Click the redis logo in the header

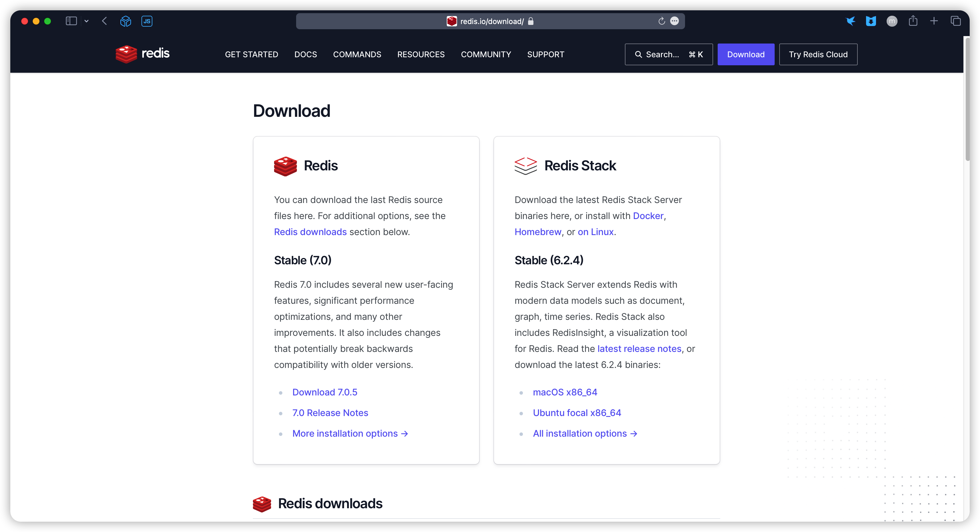click(x=142, y=54)
